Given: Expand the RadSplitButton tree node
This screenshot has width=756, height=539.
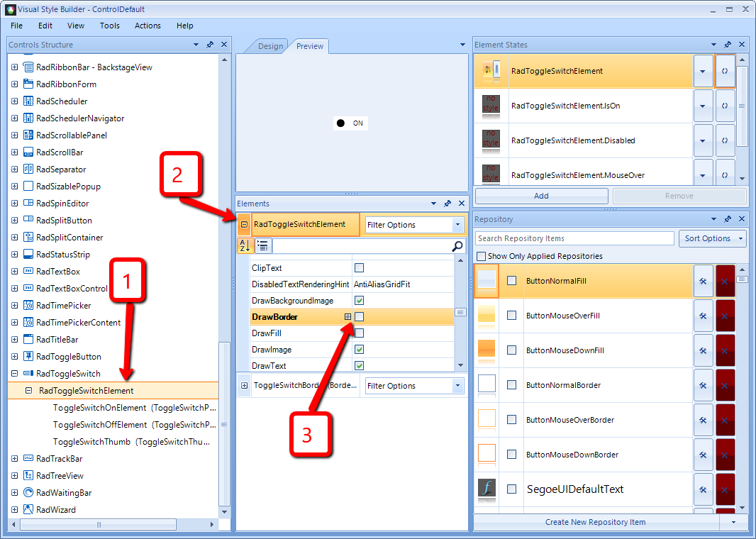Looking at the screenshot, I should pos(14,221).
